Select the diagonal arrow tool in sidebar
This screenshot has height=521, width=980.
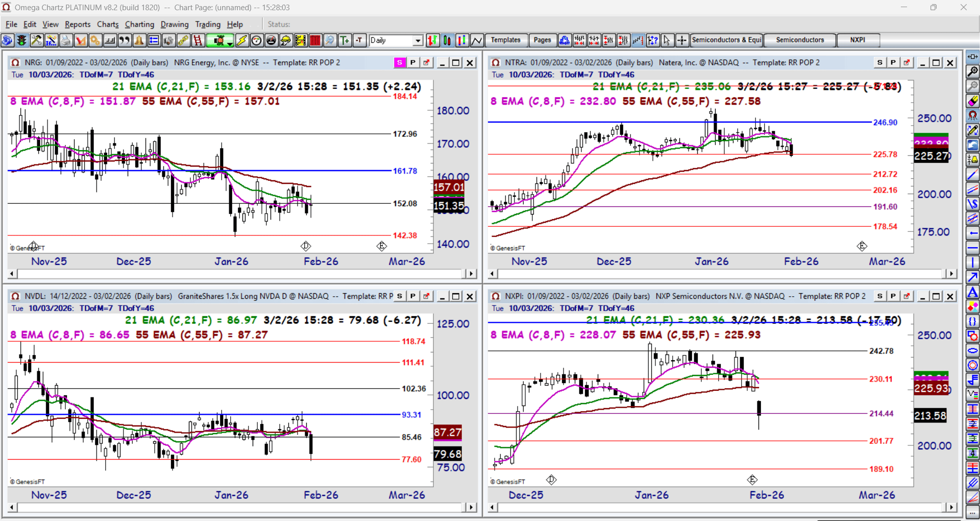pyautogui.click(x=972, y=277)
